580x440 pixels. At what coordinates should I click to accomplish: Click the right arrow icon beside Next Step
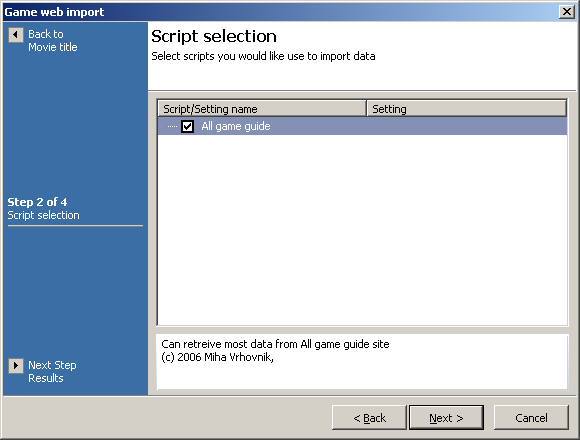16,366
